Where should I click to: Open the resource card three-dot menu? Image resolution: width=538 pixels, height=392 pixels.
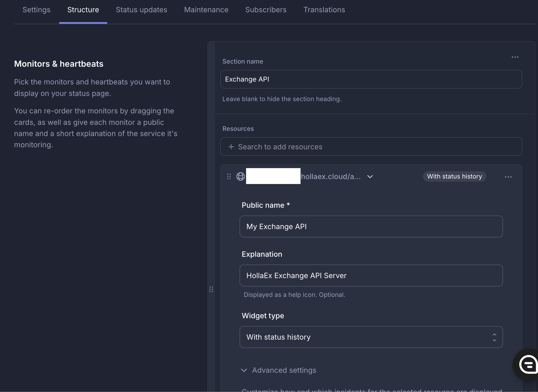pyautogui.click(x=508, y=177)
